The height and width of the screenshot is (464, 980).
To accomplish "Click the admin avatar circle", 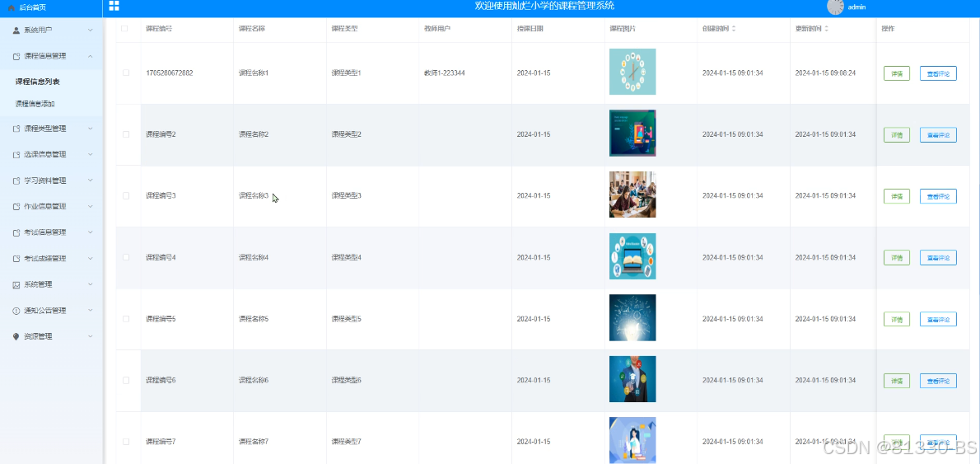I will 835,7.
